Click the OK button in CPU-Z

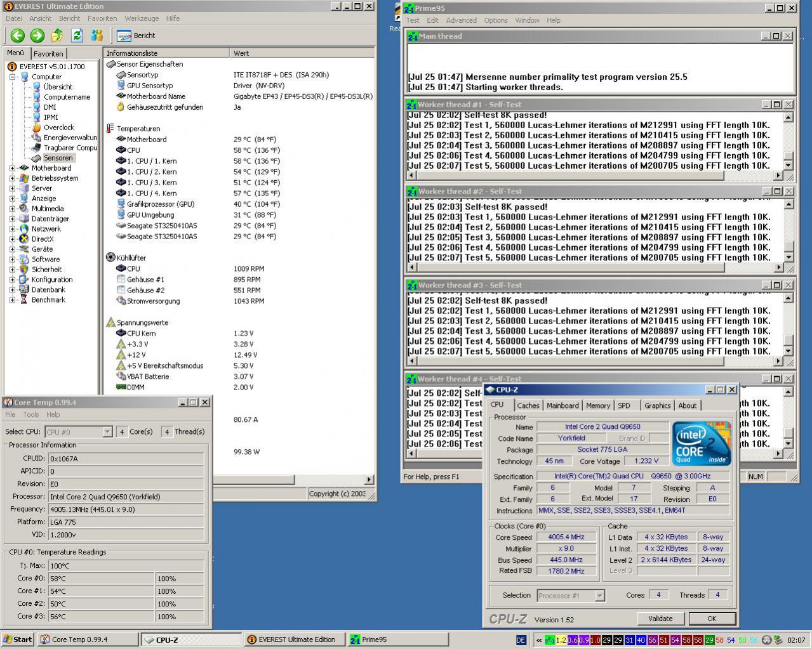712,619
